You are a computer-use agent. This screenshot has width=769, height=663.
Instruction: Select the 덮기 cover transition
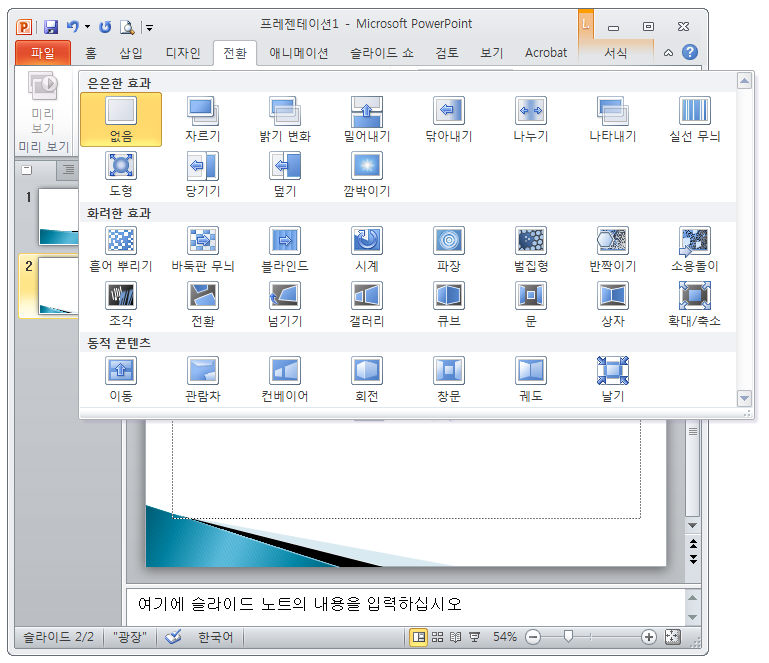pos(285,175)
